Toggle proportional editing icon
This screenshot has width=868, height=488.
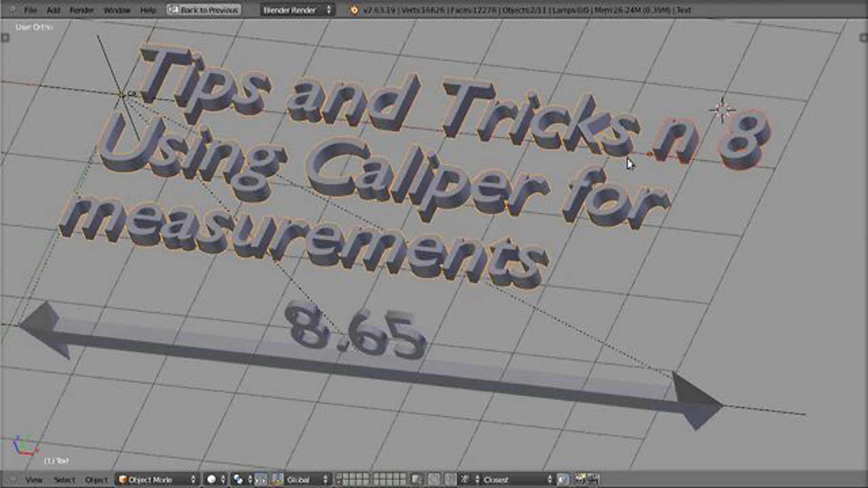pyautogui.click(x=434, y=480)
